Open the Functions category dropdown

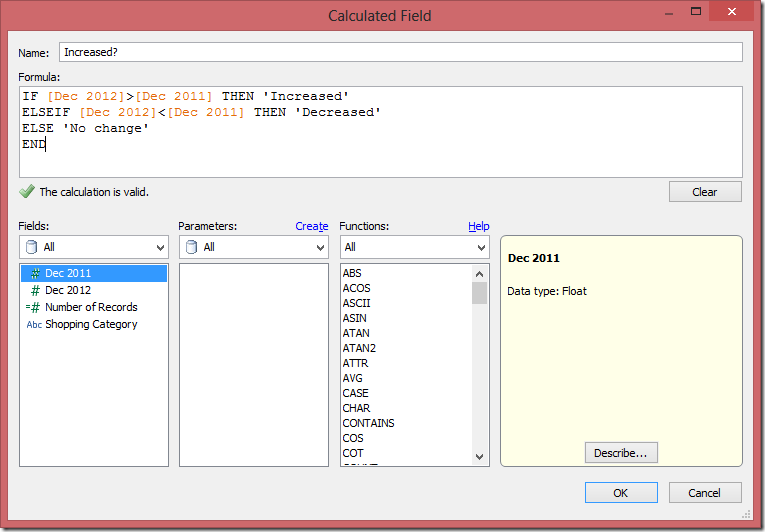[x=414, y=247]
